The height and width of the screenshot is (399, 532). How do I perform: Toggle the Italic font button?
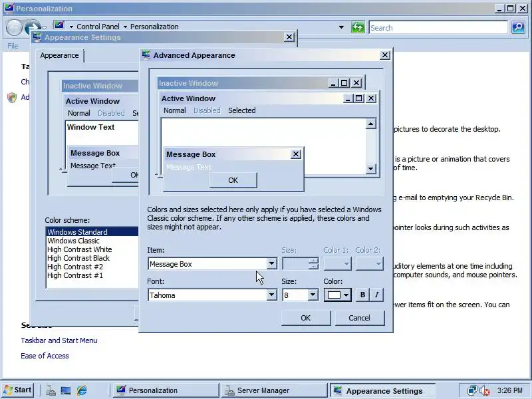(376, 295)
